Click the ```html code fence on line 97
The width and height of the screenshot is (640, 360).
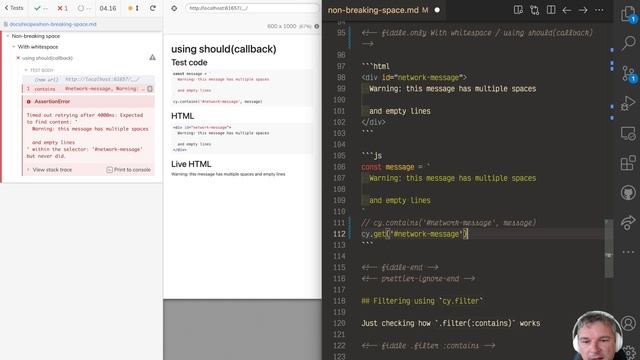click(375, 66)
